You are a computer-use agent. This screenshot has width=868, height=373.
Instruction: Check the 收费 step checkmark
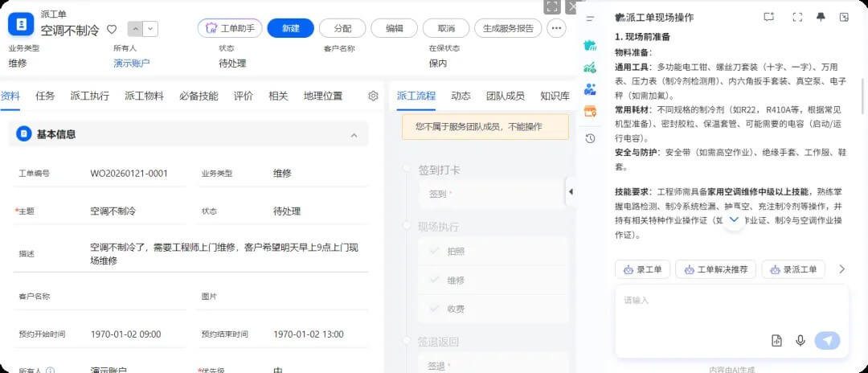coord(434,309)
